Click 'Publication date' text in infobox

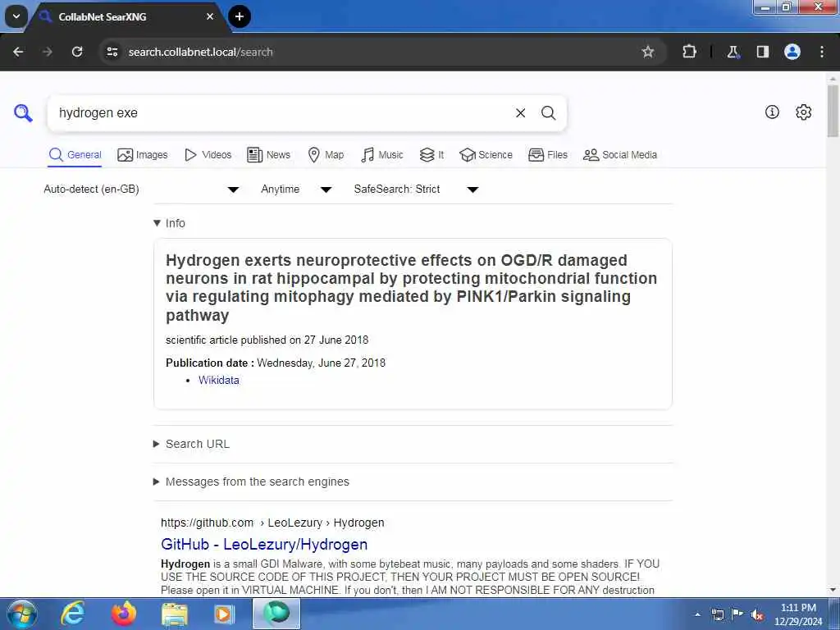pos(210,363)
